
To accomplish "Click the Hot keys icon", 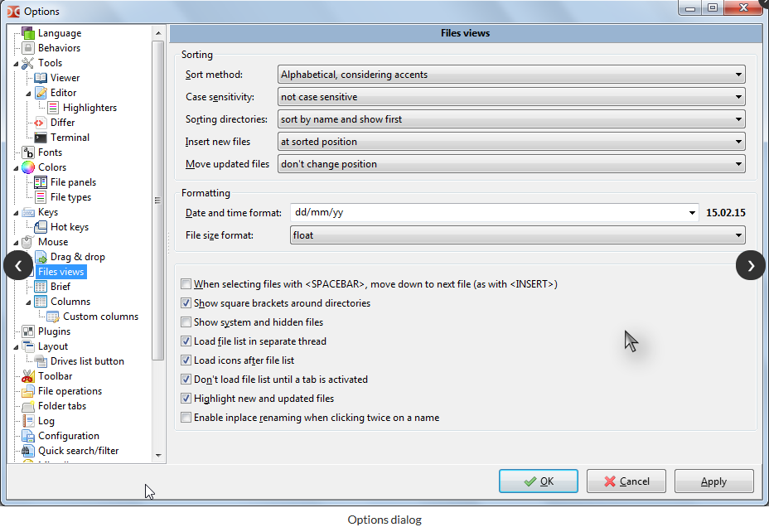I will click(x=41, y=227).
